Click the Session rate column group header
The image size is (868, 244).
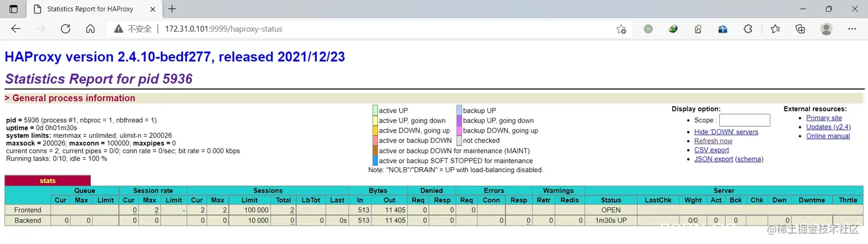click(153, 191)
